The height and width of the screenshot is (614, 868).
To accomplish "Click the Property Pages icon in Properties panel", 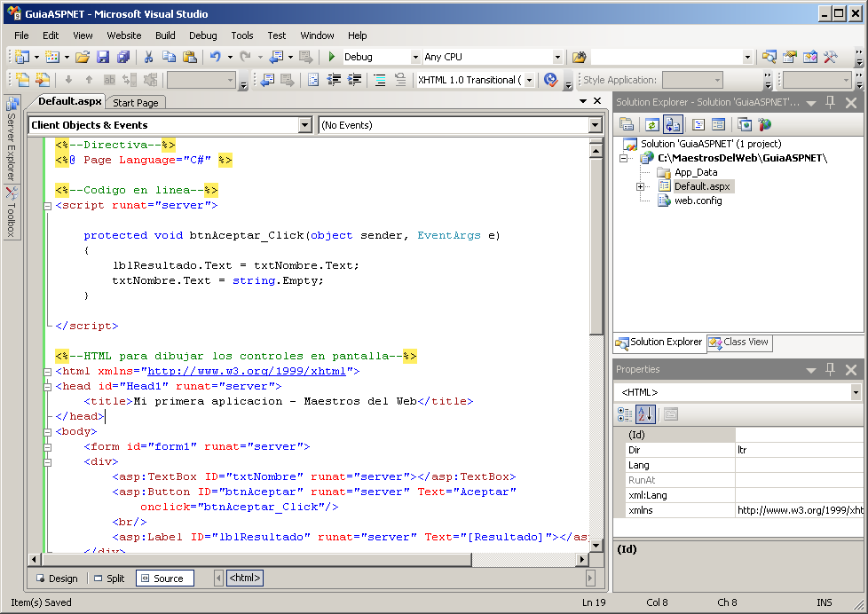I will pos(671,414).
